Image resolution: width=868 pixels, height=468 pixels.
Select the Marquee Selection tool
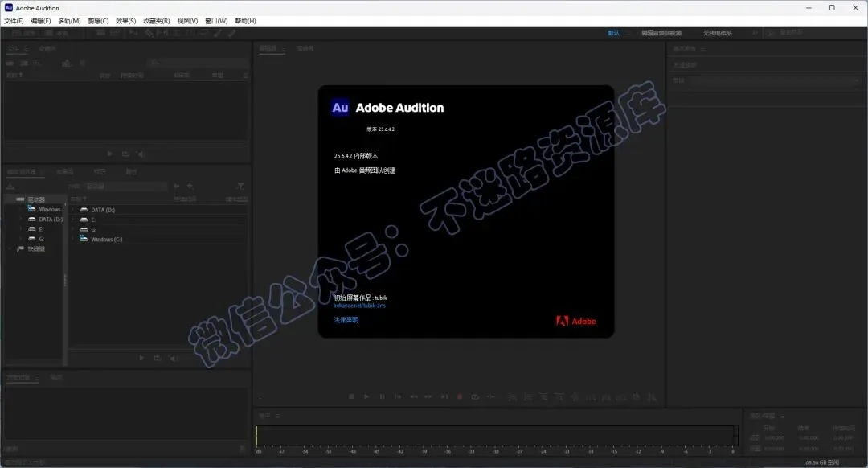[190, 33]
